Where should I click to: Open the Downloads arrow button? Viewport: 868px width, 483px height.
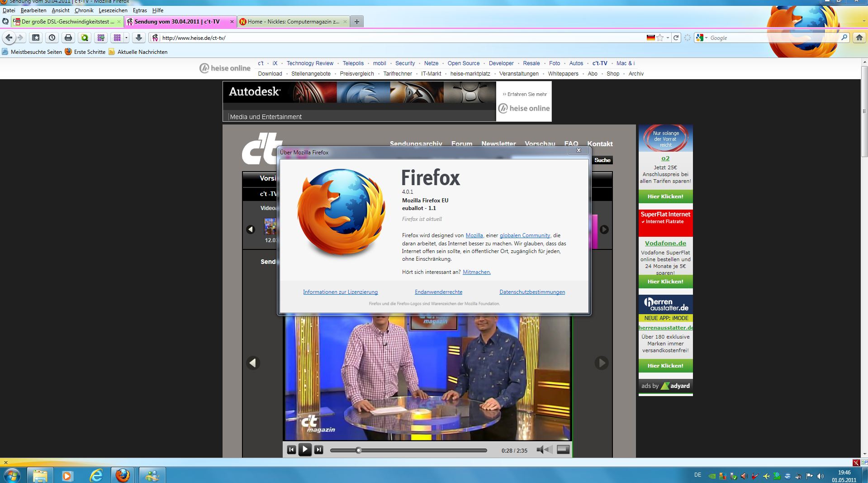pos(139,38)
